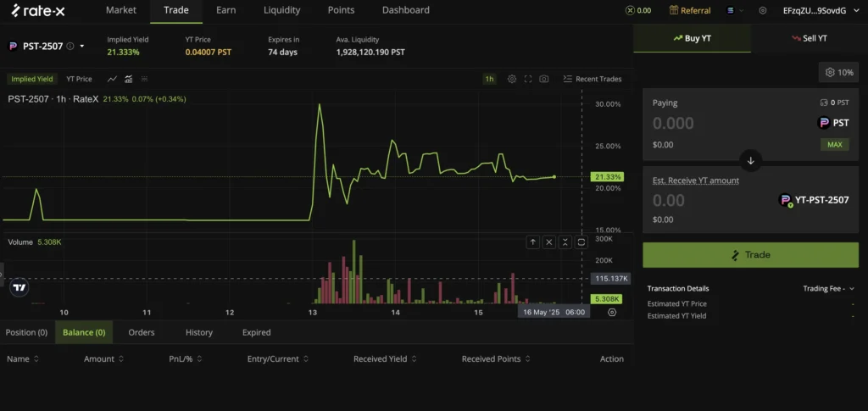
Task: Select the line chart style icon
Action: pos(112,79)
